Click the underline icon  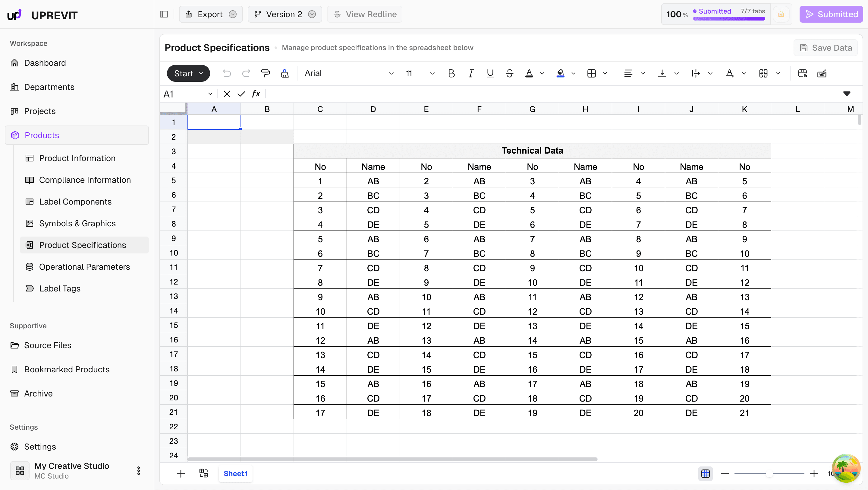pos(490,73)
